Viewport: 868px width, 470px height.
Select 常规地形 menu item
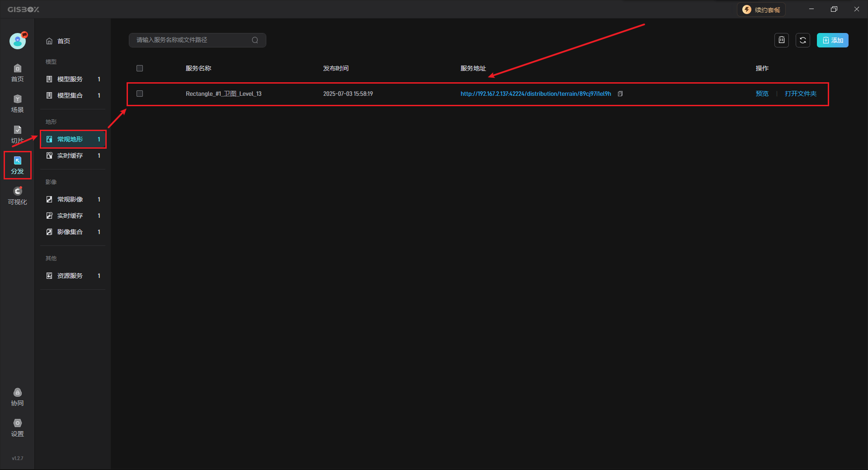73,139
